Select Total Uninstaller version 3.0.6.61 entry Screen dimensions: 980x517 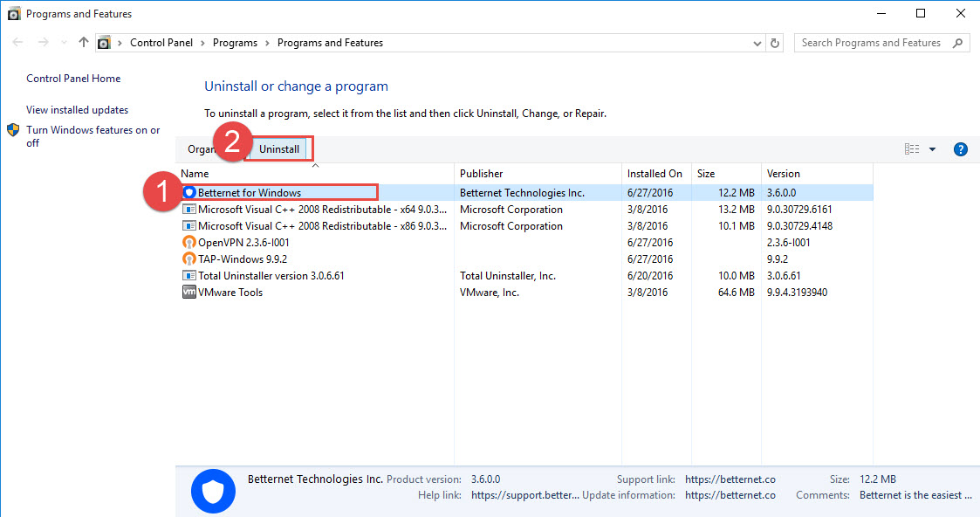coord(524,276)
